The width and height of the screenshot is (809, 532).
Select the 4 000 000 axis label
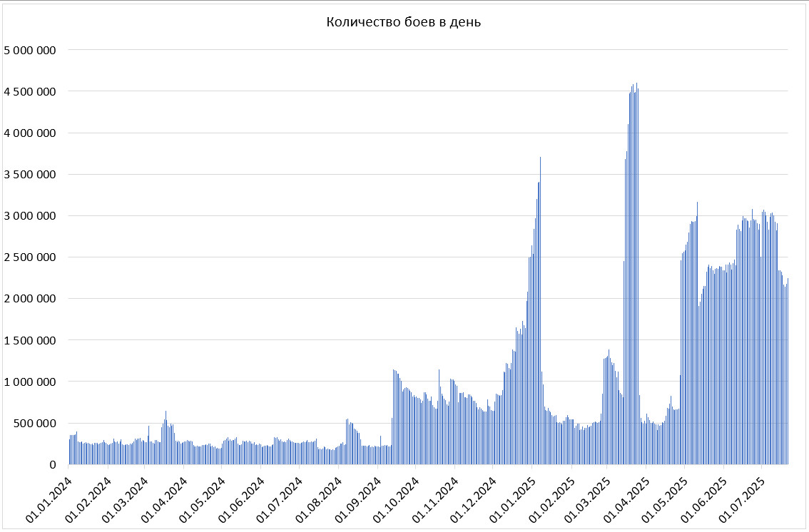pos(29,133)
